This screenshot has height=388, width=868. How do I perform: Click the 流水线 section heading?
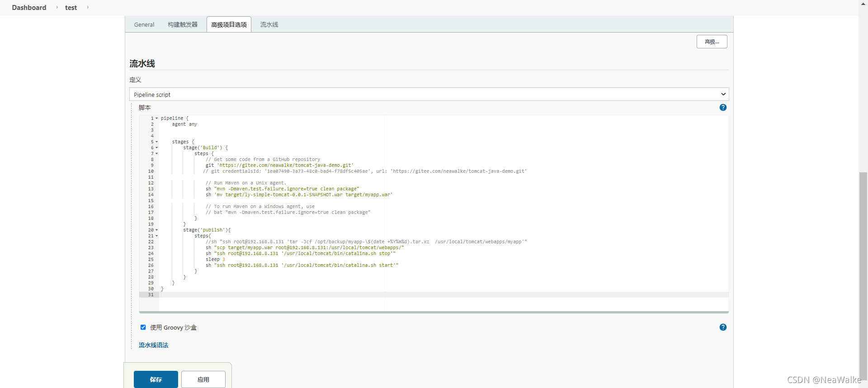[142, 64]
